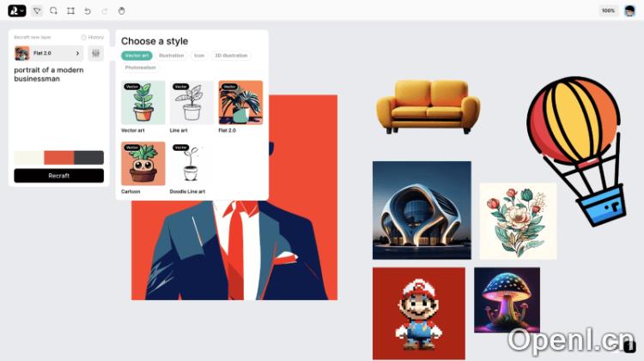Select the Vector art style tab
Image resolution: width=644 pixels, height=361 pixels.
coord(137,56)
